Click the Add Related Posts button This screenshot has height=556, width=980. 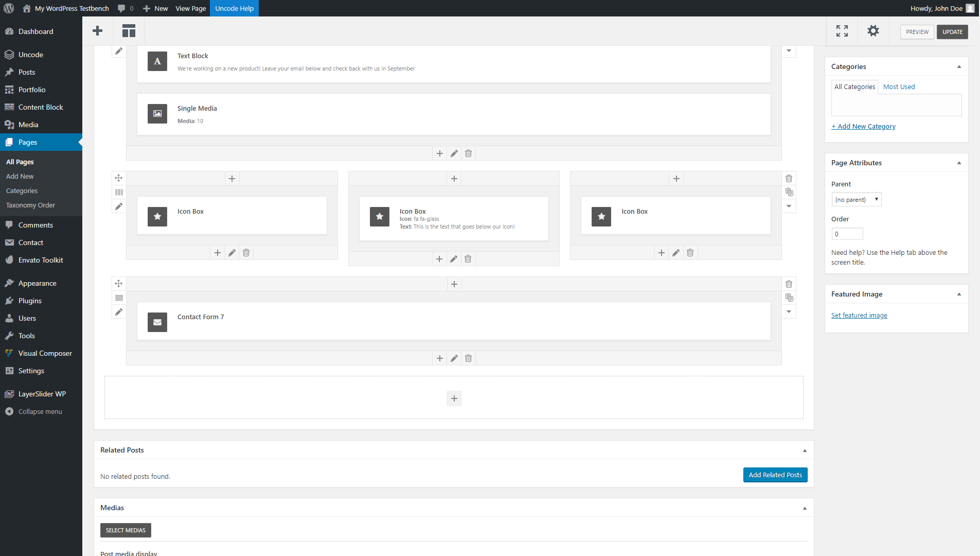775,475
